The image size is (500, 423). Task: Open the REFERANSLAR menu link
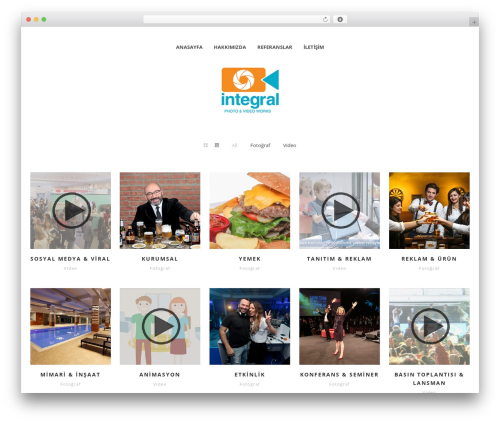(x=275, y=47)
